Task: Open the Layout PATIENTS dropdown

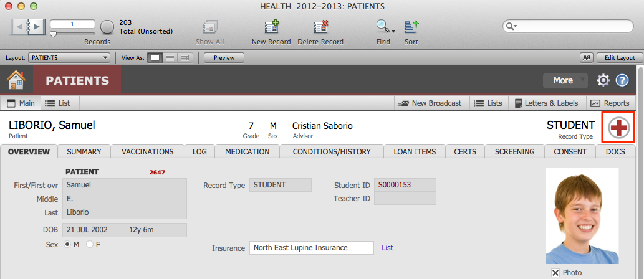Action: tap(69, 58)
